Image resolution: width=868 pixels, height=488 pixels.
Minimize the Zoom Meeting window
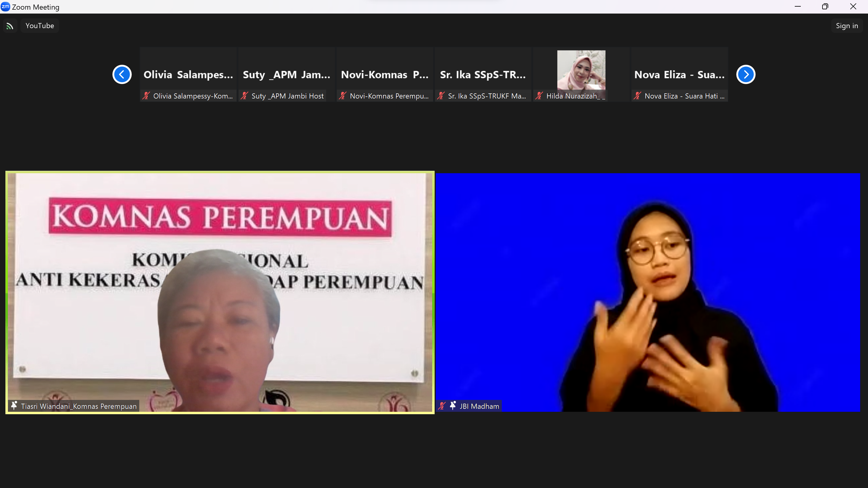tap(797, 7)
